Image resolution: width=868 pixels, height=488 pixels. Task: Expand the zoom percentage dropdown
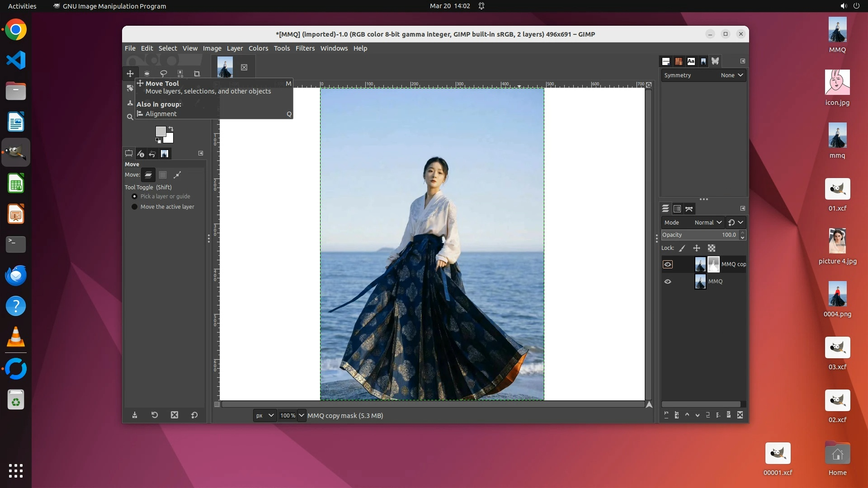[x=302, y=416]
